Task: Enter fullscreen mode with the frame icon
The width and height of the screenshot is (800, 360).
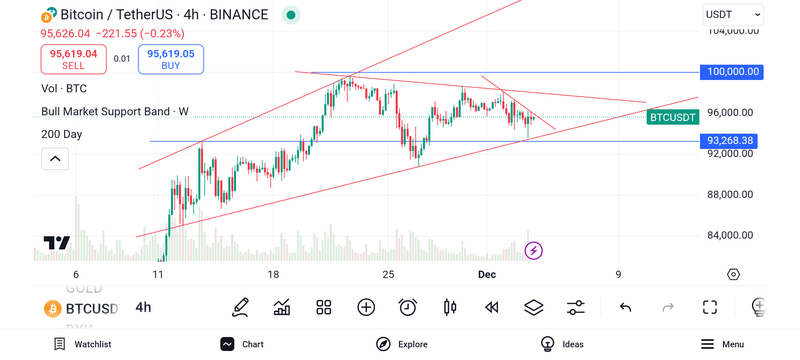Action: coord(710,307)
